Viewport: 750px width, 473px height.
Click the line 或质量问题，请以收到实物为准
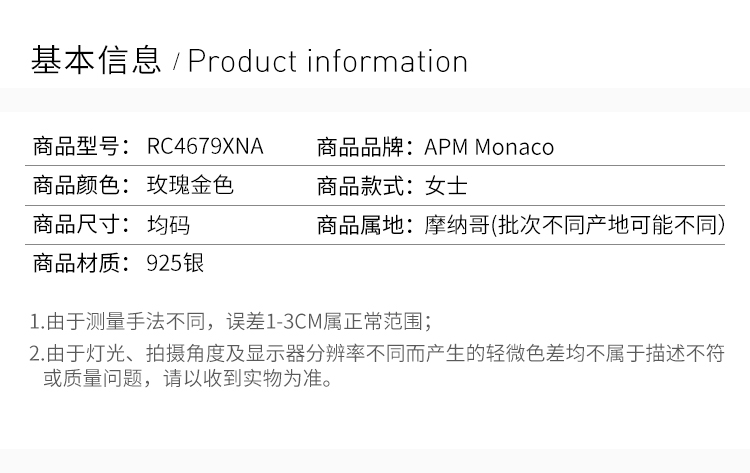pos(186,379)
